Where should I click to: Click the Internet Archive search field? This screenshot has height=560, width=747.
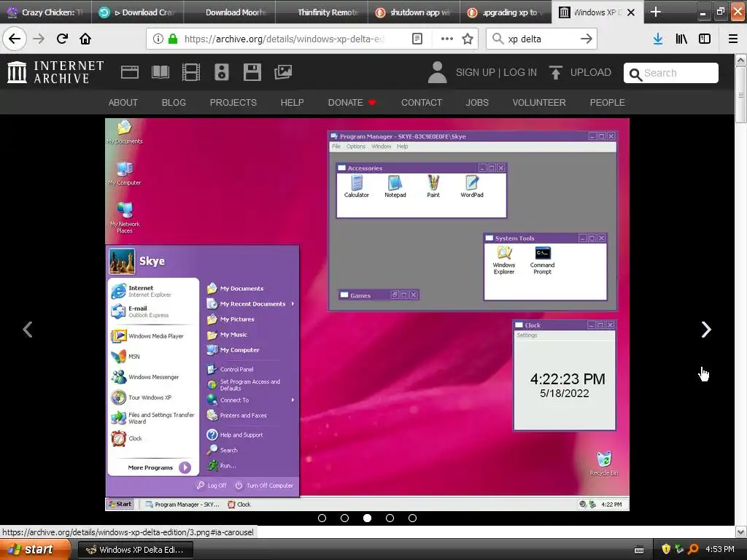point(671,73)
